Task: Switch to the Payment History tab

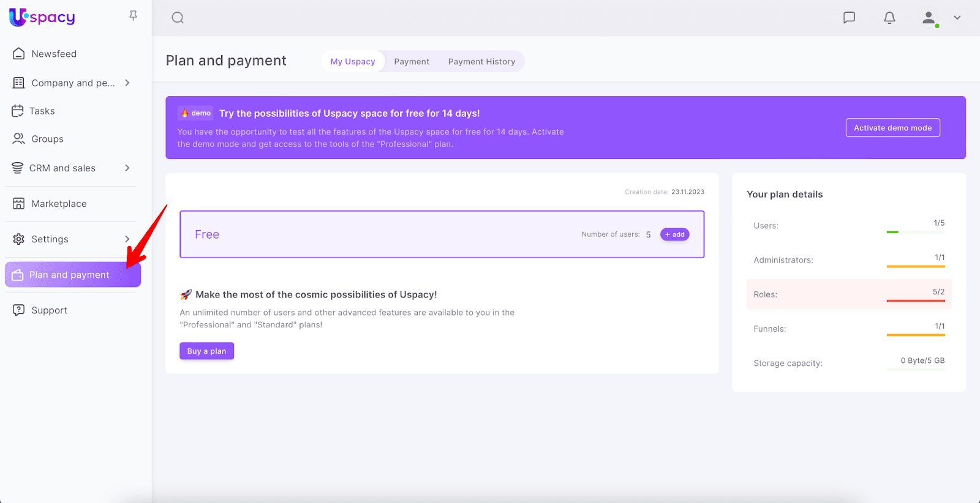Action: pyautogui.click(x=481, y=62)
